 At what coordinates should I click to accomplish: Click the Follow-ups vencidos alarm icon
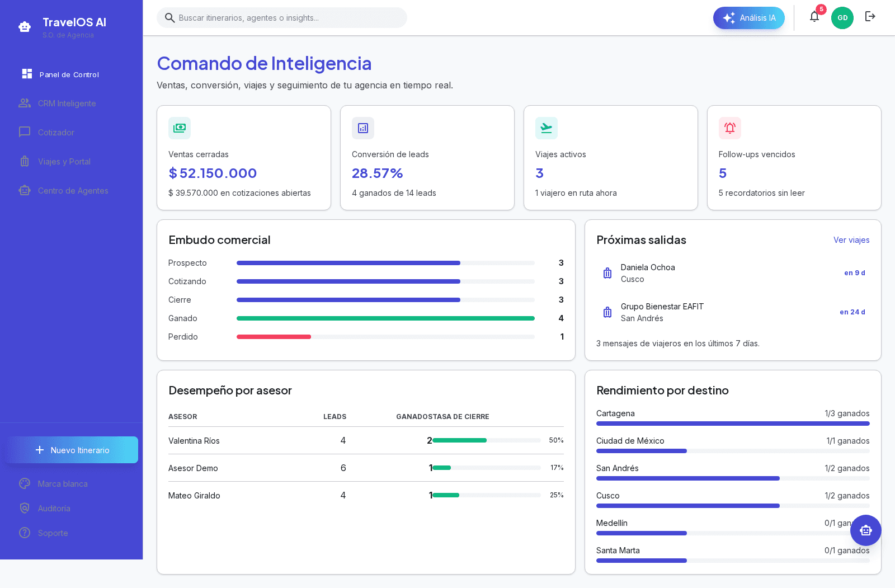point(730,128)
